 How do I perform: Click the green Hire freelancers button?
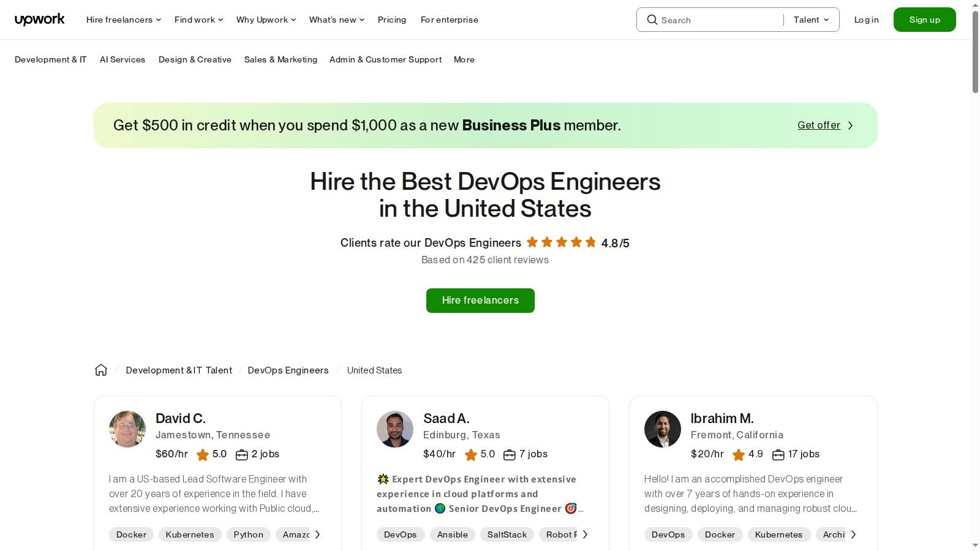[x=480, y=300]
